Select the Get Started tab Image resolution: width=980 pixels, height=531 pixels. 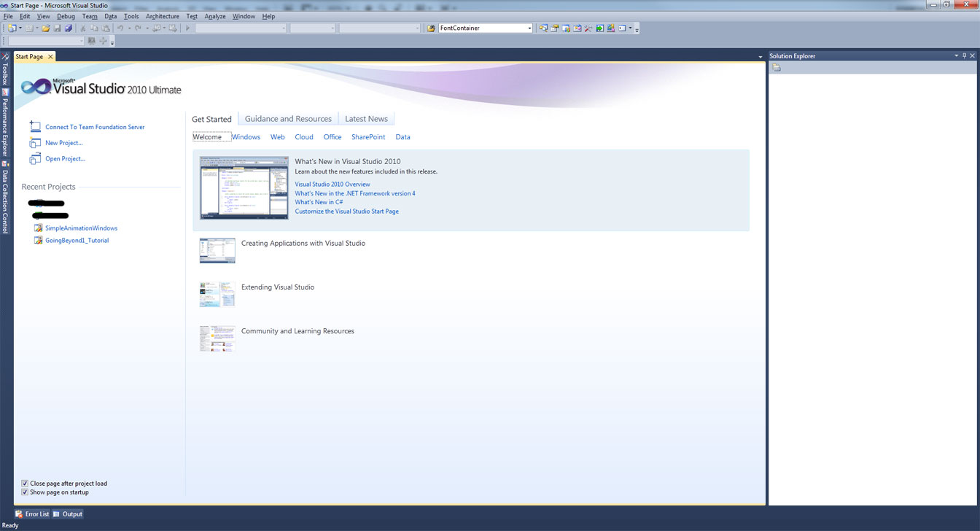211,119
